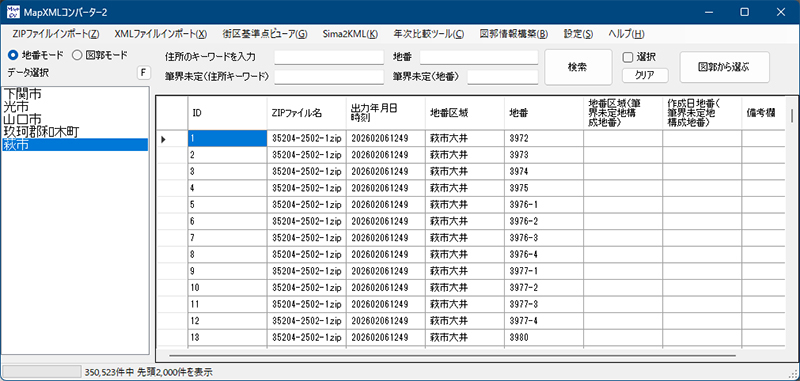Screen dimensions: 800x381
Task: Focus the 地番 search input field
Action: [x=479, y=57]
